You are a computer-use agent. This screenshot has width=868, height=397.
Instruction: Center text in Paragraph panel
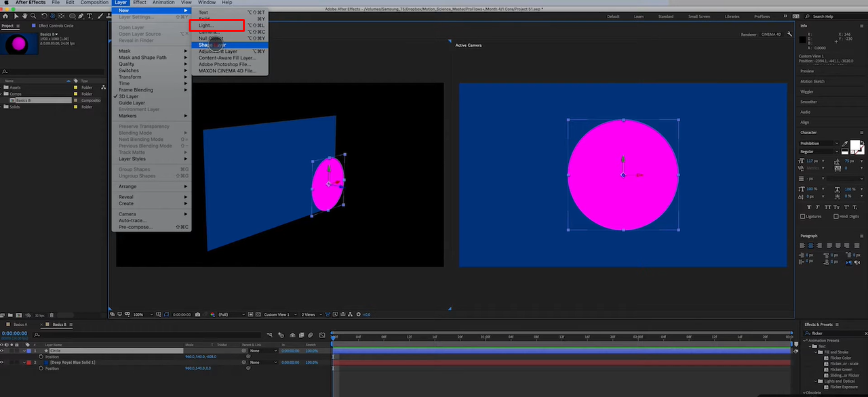(810, 245)
